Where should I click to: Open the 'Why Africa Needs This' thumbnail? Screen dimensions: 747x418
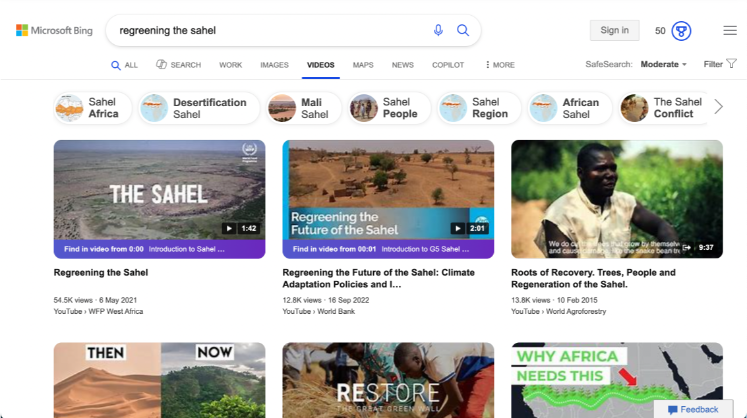point(616,380)
